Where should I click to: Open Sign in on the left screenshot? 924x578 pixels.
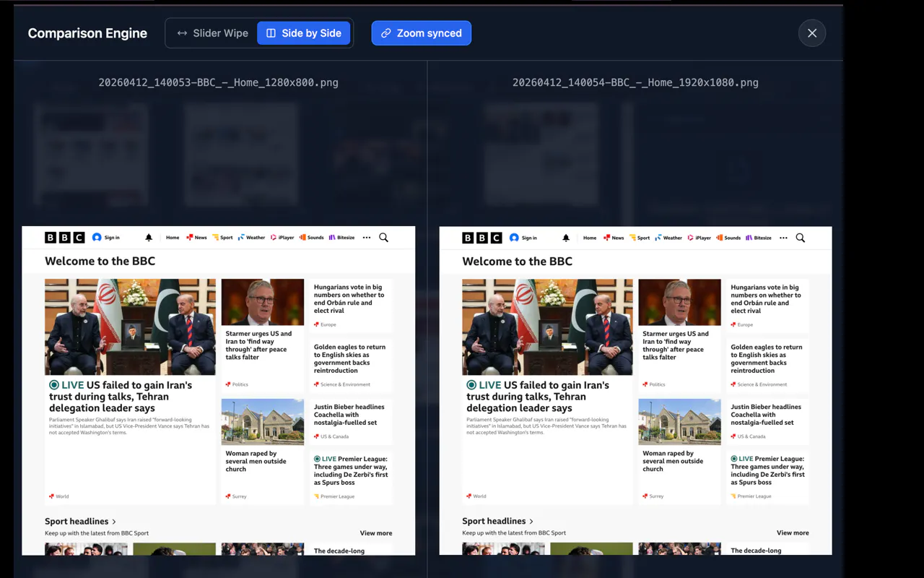click(106, 238)
